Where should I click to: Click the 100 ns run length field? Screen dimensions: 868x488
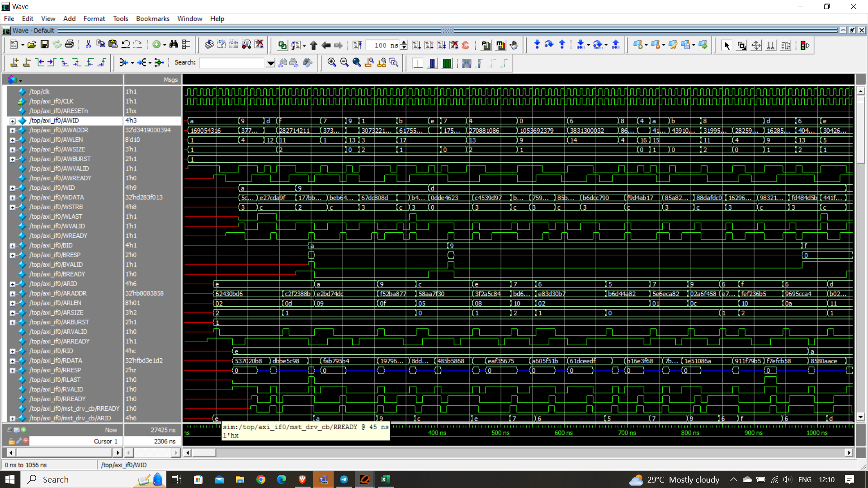coord(382,45)
